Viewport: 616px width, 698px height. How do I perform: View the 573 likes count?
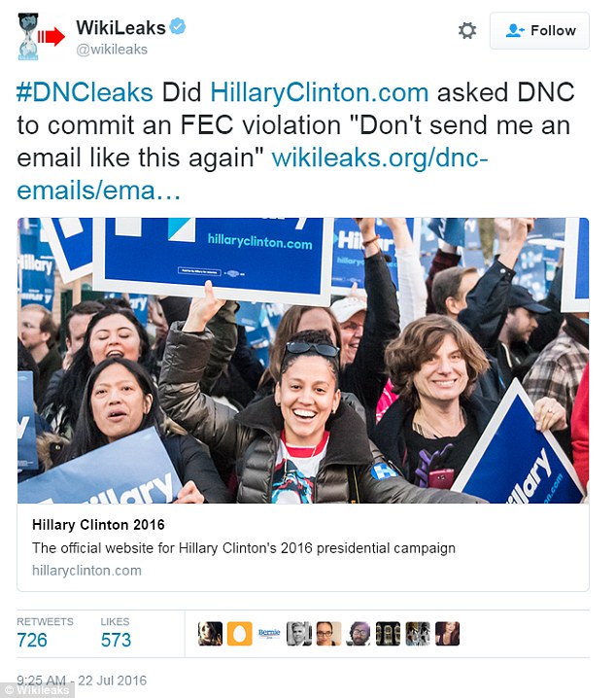[x=116, y=640]
